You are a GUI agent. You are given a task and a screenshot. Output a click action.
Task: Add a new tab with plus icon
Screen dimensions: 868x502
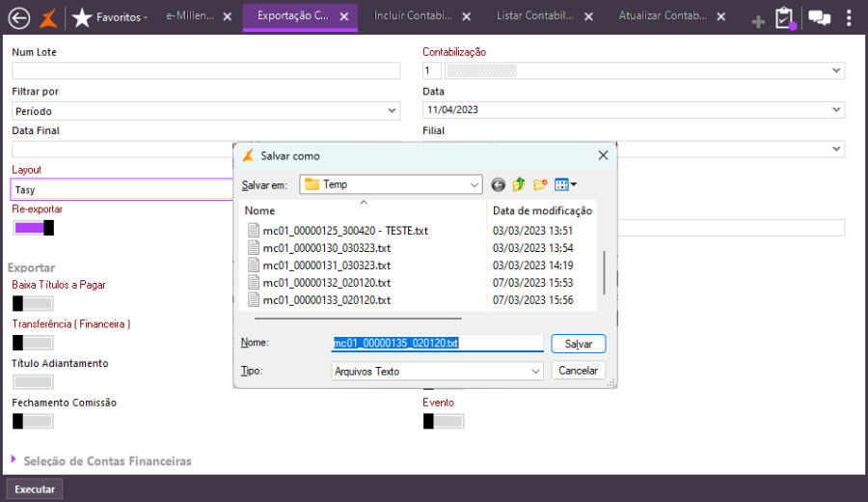[x=758, y=21]
